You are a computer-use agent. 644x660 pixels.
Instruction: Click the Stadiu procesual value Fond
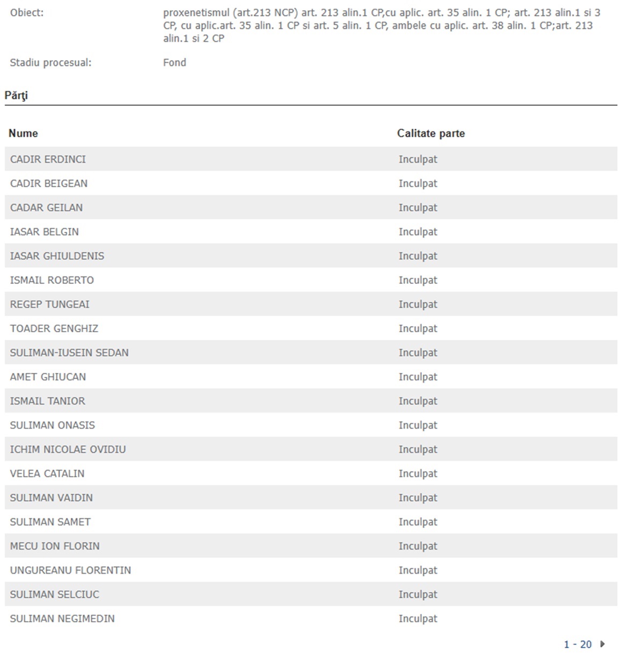coord(174,62)
